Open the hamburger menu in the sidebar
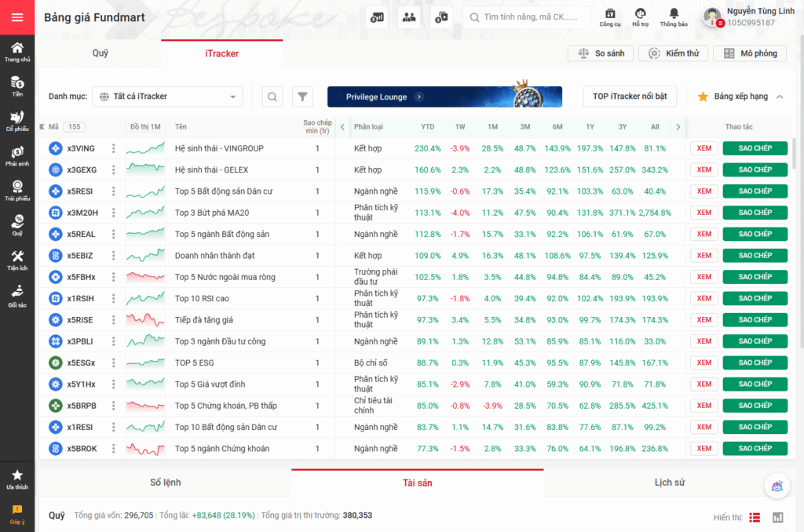The image size is (804, 532). pyautogui.click(x=17, y=17)
